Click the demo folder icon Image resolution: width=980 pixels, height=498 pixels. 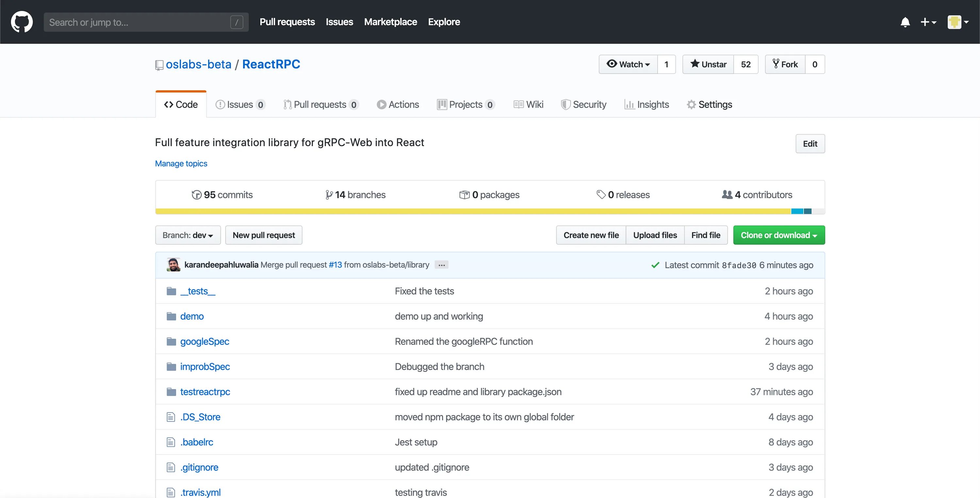[171, 317]
